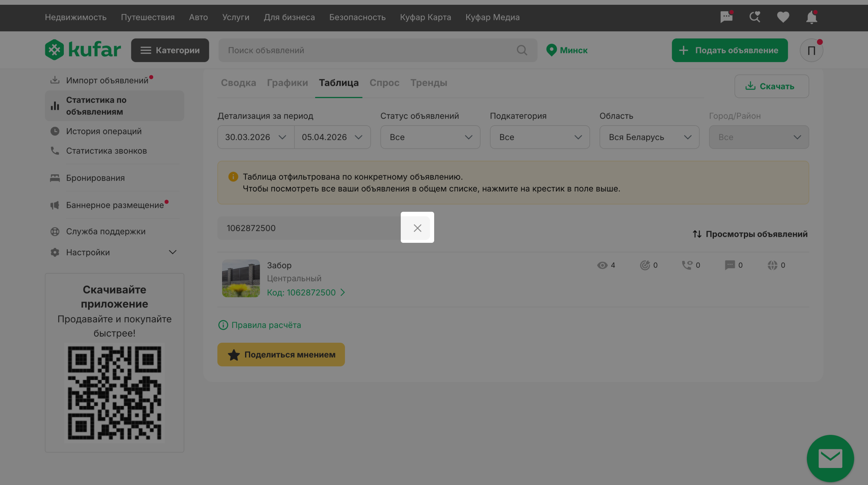Open Область dropdown Вся Беларусь
This screenshot has width=868, height=485.
tap(649, 137)
